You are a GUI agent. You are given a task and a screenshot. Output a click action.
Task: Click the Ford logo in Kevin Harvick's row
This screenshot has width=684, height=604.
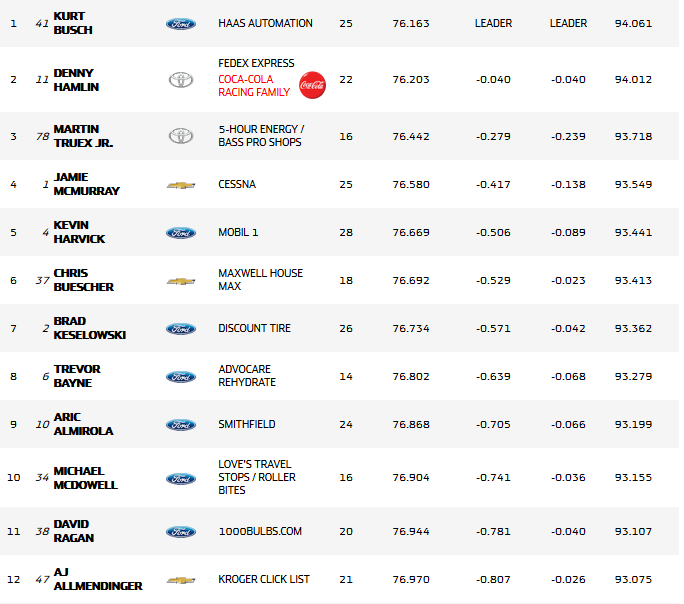[x=180, y=233]
